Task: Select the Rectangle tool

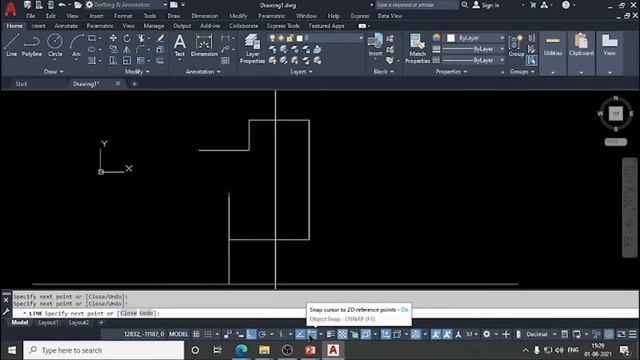Action: tap(92, 38)
